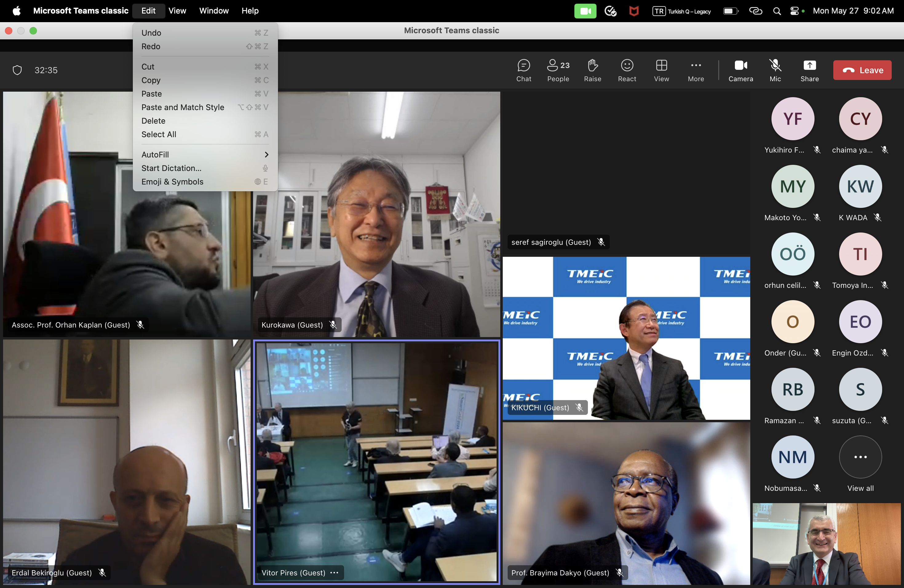The image size is (904, 588).
Task: Select suzuta guest participant avatar
Action: point(860,389)
